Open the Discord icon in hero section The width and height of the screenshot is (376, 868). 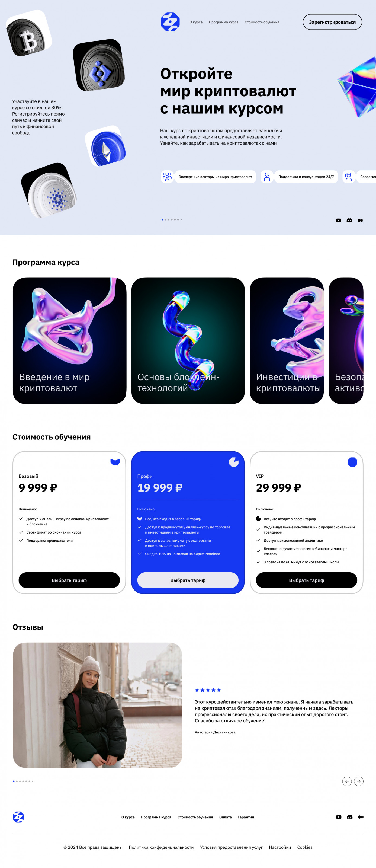click(x=349, y=220)
